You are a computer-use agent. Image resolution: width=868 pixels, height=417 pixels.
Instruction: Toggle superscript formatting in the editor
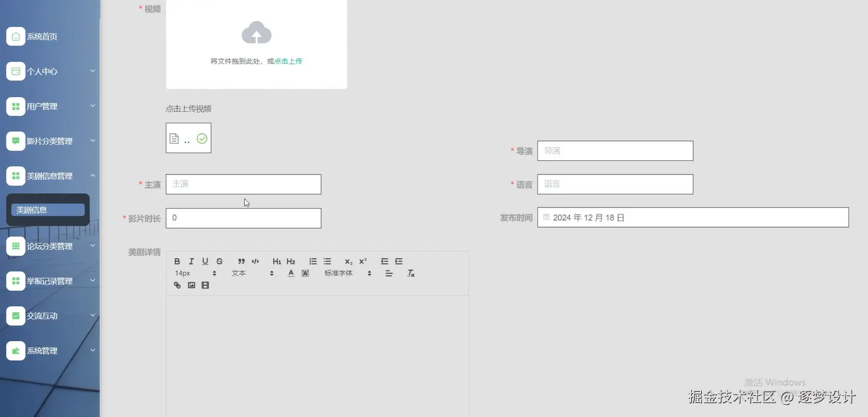click(362, 260)
